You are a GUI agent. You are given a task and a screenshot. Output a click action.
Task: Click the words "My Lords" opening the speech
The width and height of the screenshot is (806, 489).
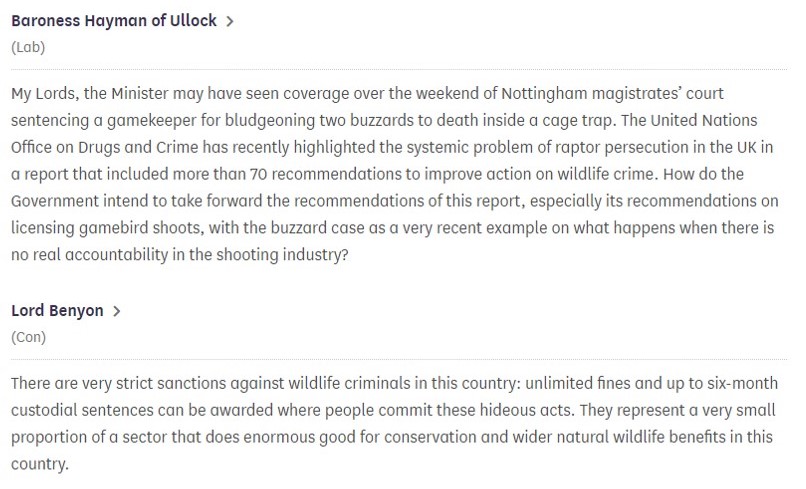point(41,93)
